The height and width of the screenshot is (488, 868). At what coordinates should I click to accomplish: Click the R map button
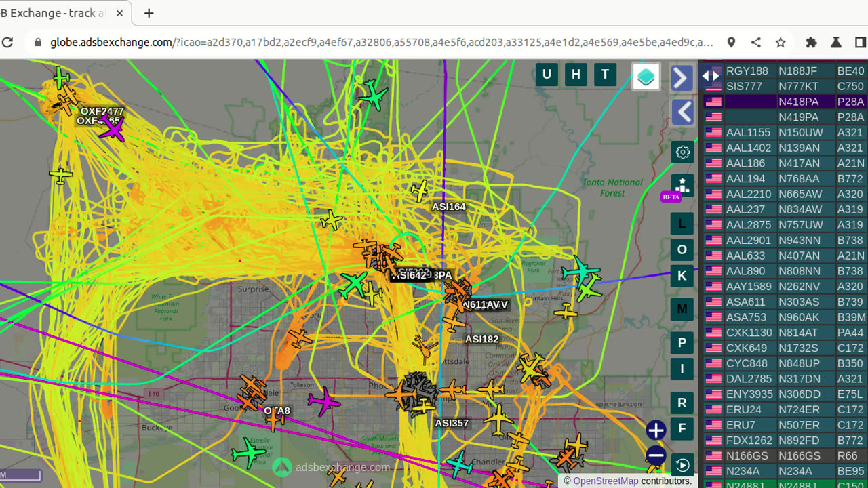point(682,403)
